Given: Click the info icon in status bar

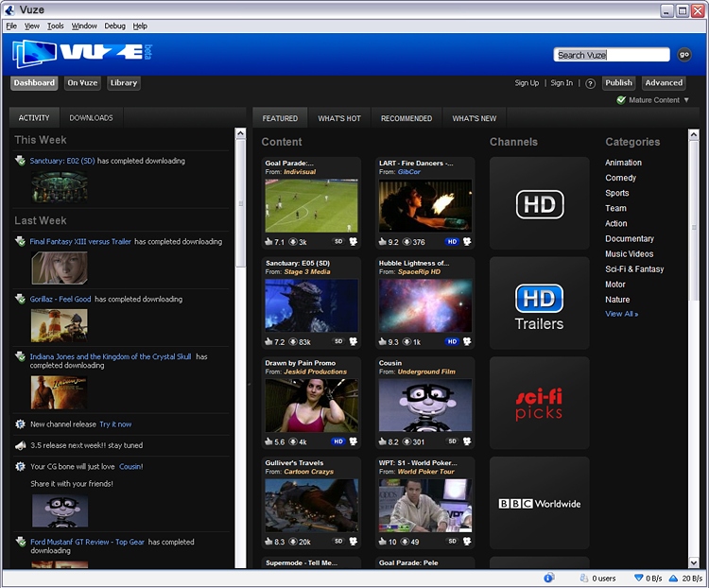Looking at the screenshot, I should 549,578.
